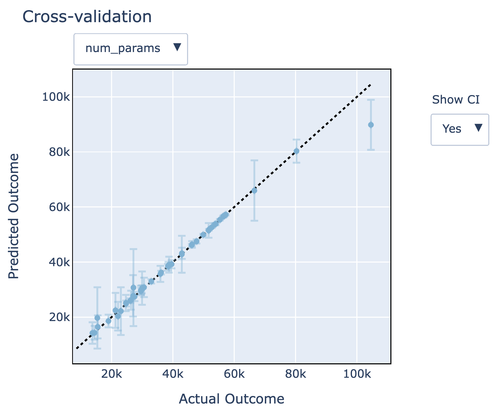Click the data point near 50k actual

(203, 235)
